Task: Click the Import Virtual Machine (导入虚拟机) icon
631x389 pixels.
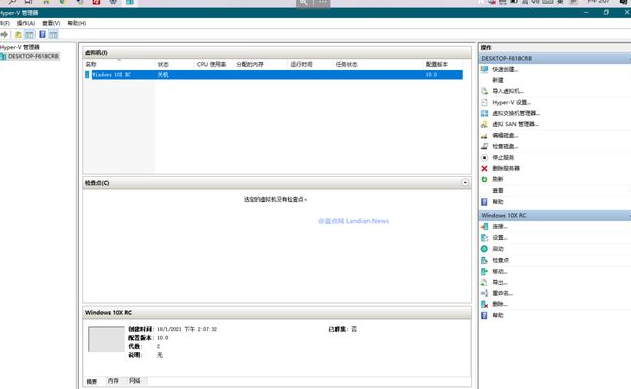Action: point(485,91)
